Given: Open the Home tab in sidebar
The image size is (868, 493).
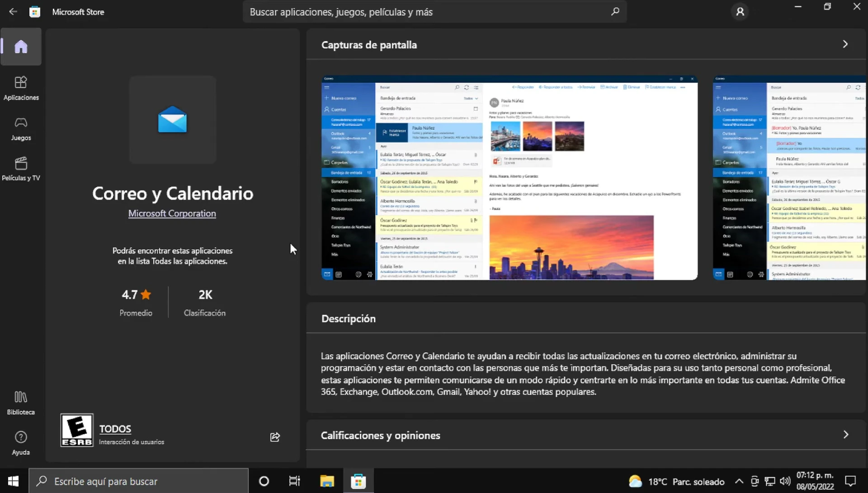Looking at the screenshot, I should (x=21, y=47).
